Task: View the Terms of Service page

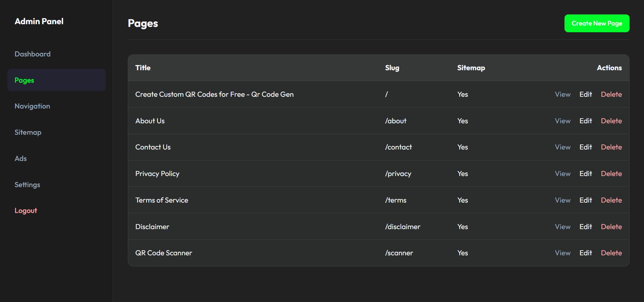Action: pos(562,200)
